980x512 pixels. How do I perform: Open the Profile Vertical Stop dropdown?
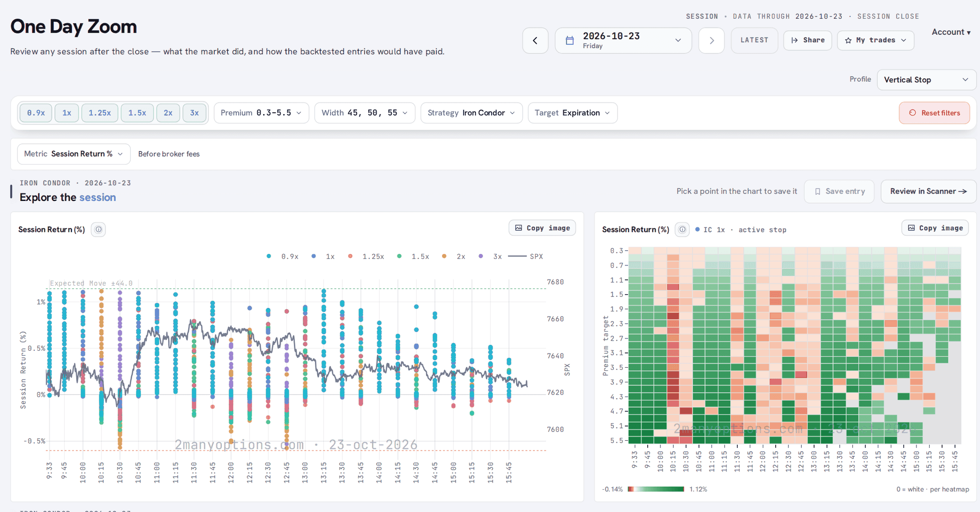pyautogui.click(x=927, y=80)
